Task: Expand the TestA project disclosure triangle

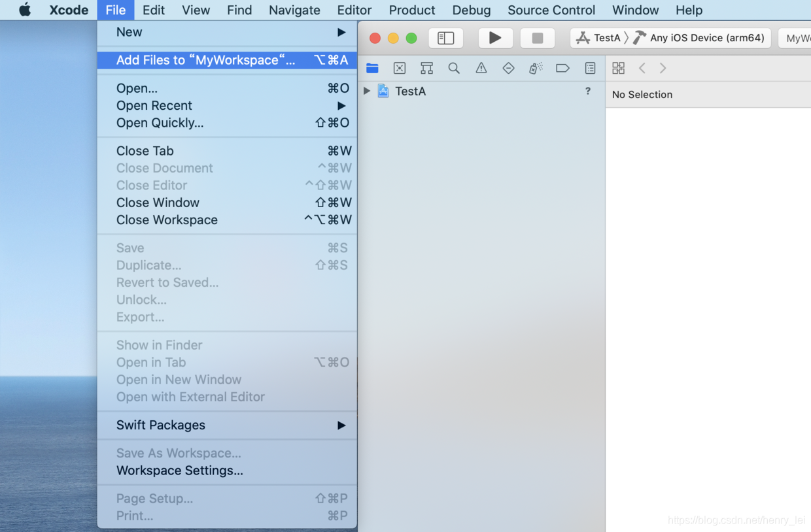Action: tap(367, 91)
